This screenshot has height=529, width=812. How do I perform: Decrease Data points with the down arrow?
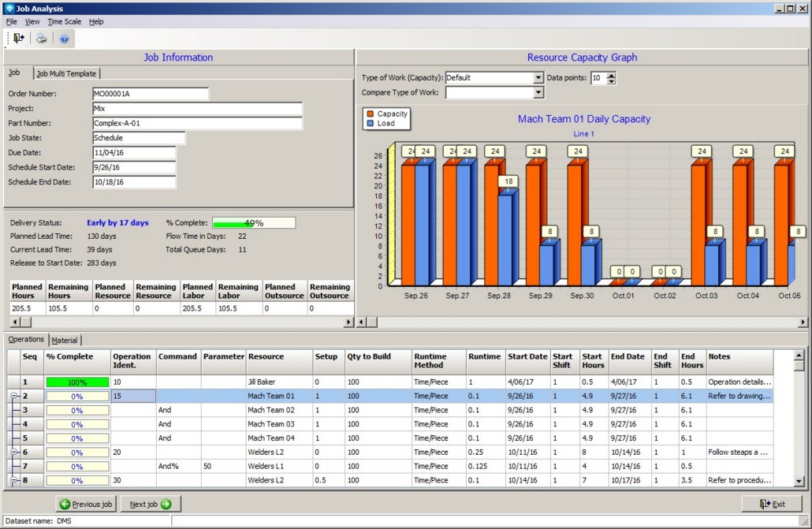point(612,81)
